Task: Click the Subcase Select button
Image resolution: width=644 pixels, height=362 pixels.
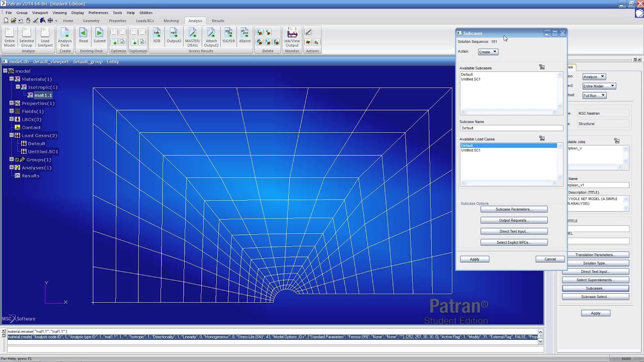Action: pos(596,297)
